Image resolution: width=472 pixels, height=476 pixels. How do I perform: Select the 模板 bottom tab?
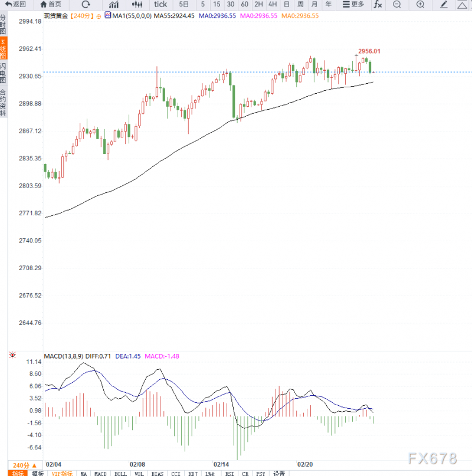[x=38, y=473]
